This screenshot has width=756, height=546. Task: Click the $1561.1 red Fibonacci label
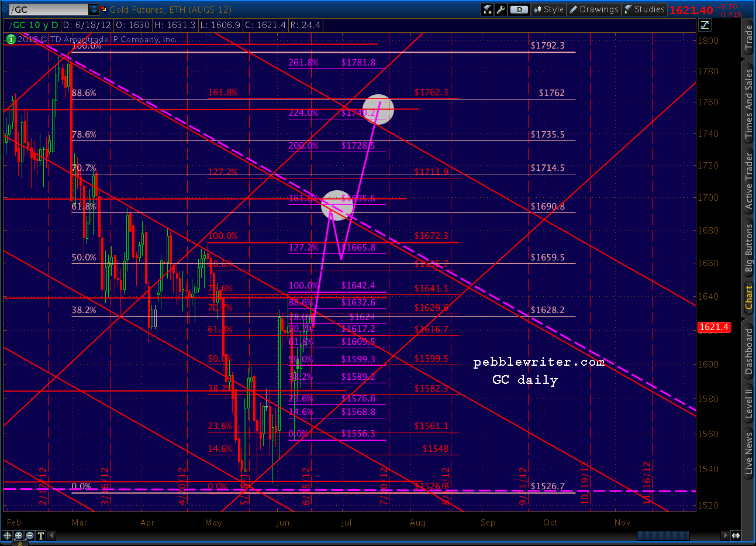point(431,426)
